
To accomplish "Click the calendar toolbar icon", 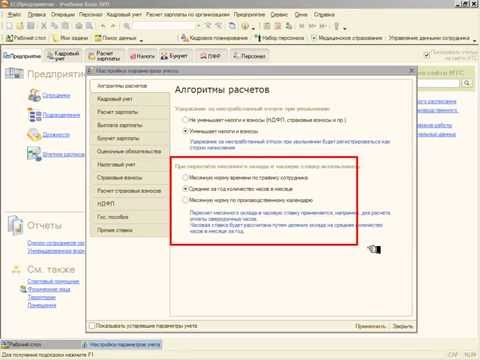I will tap(278, 26).
